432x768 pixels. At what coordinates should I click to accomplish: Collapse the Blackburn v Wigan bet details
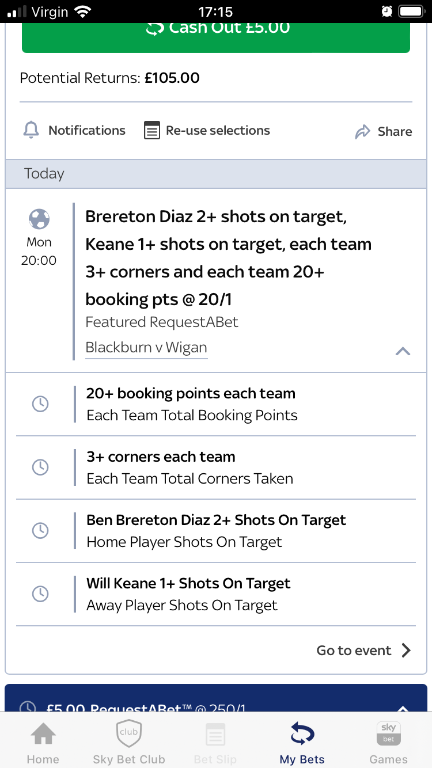pos(403,351)
